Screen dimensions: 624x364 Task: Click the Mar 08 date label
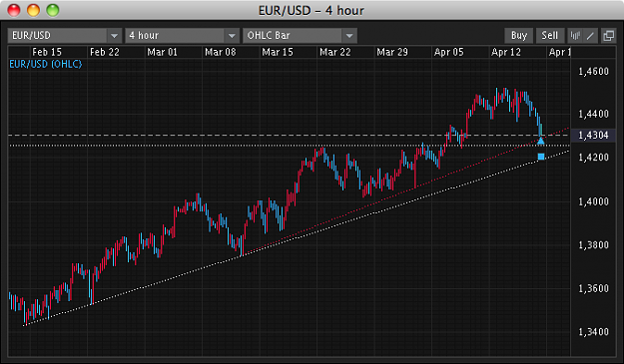pyautogui.click(x=220, y=52)
